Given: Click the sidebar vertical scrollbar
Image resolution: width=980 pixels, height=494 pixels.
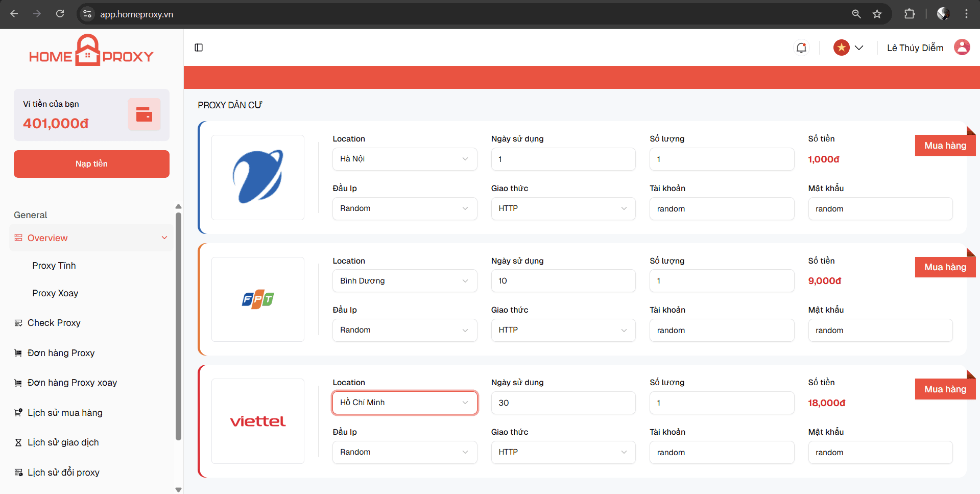Looking at the screenshot, I should tap(178, 327).
